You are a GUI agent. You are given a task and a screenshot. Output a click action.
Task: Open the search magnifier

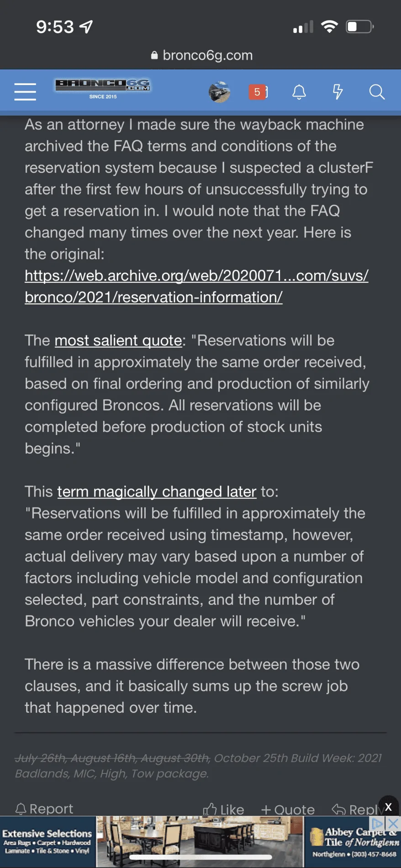[377, 92]
